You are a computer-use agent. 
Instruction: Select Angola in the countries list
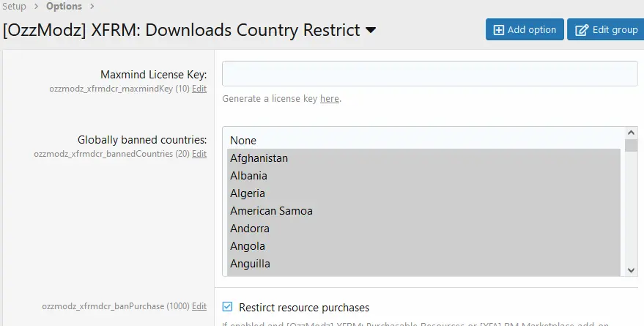[x=247, y=246]
